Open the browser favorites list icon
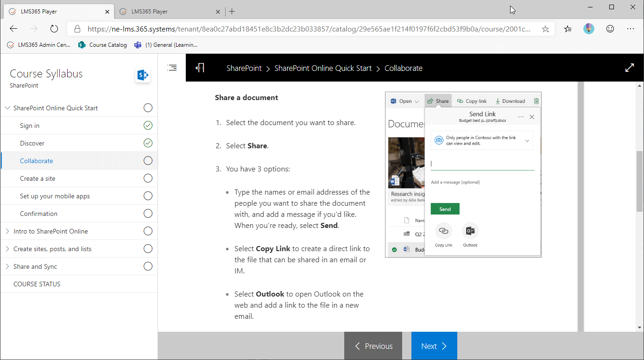Viewport: 644px width, 360px height. click(568, 29)
